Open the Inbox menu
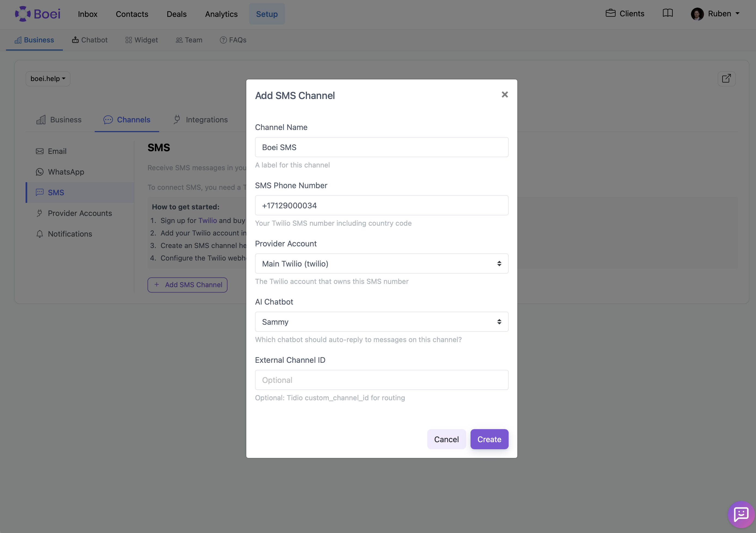 pyautogui.click(x=88, y=14)
